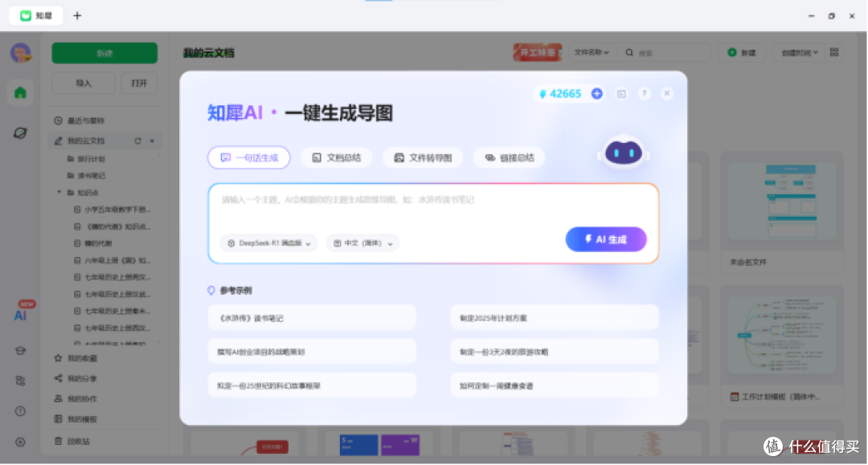This screenshot has height=465, width=868.
Task: Open a new tab with the plus button
Action: coord(77,15)
